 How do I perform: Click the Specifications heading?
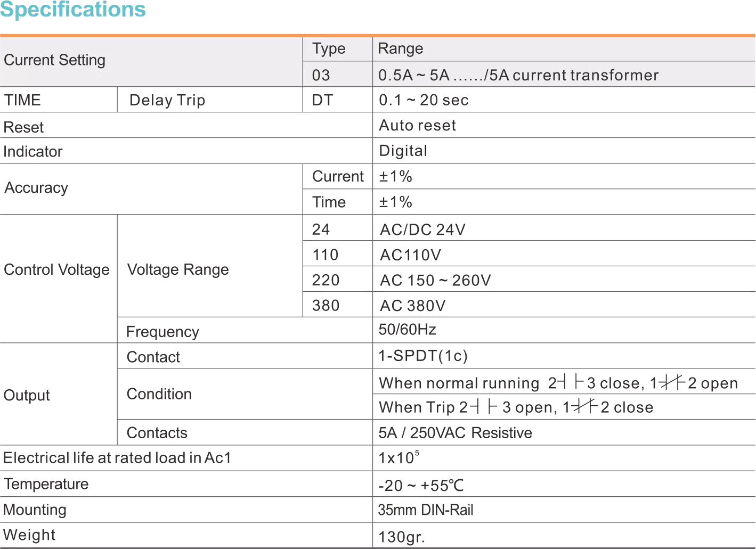click(74, 10)
